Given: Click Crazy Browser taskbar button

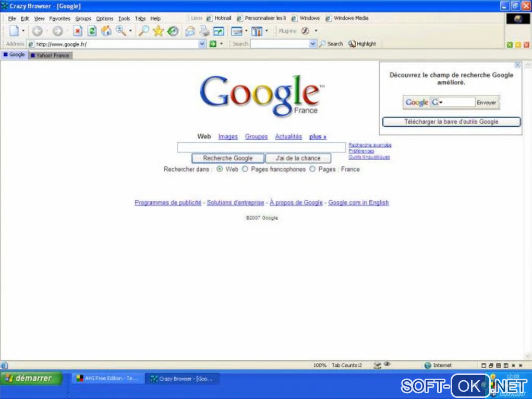Looking at the screenshot, I should (183, 379).
